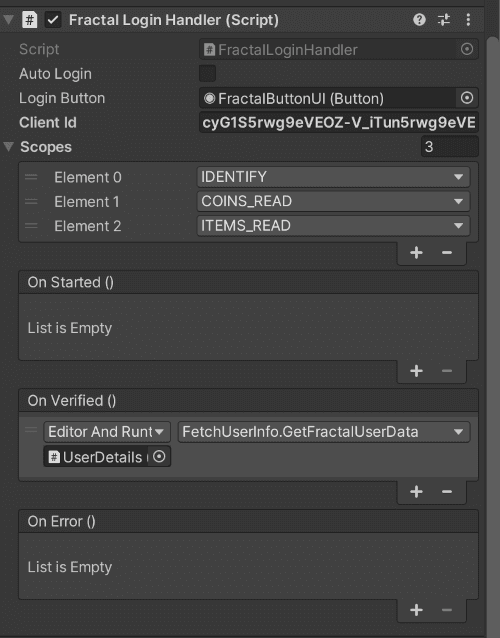Viewport: 500px width, 638px height.
Task: Click the Auto Login label
Action: [x=55, y=74]
